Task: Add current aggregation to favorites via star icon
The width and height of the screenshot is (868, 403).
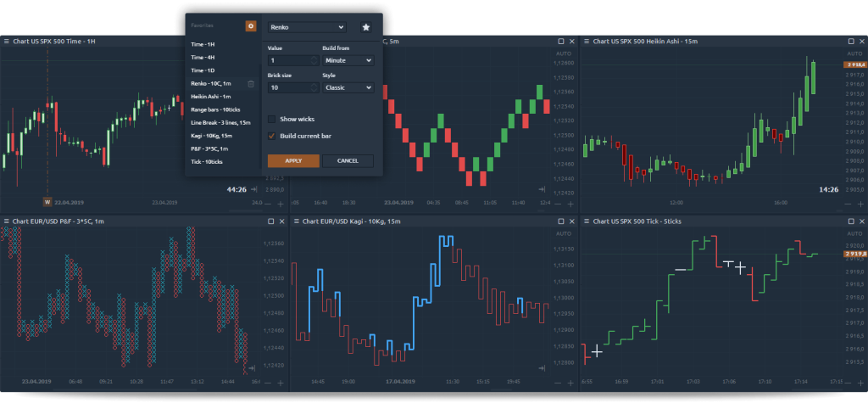Action: pyautogui.click(x=366, y=27)
